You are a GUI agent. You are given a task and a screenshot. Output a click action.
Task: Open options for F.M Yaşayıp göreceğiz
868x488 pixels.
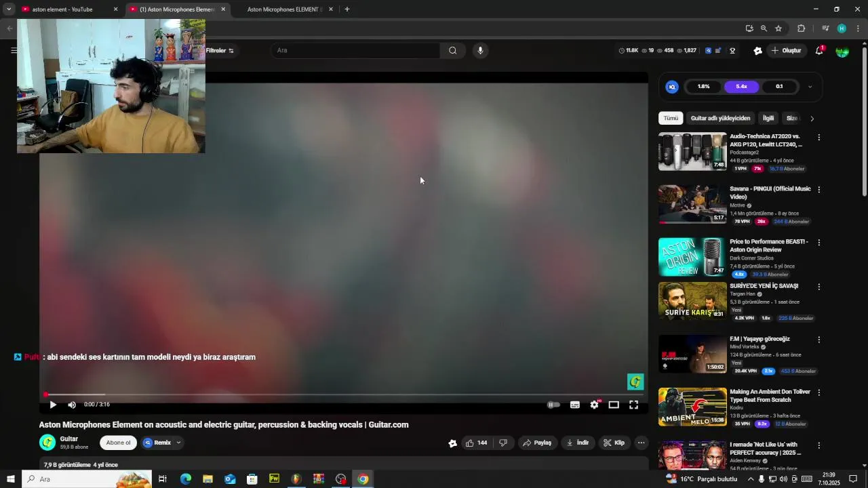pos(818,340)
